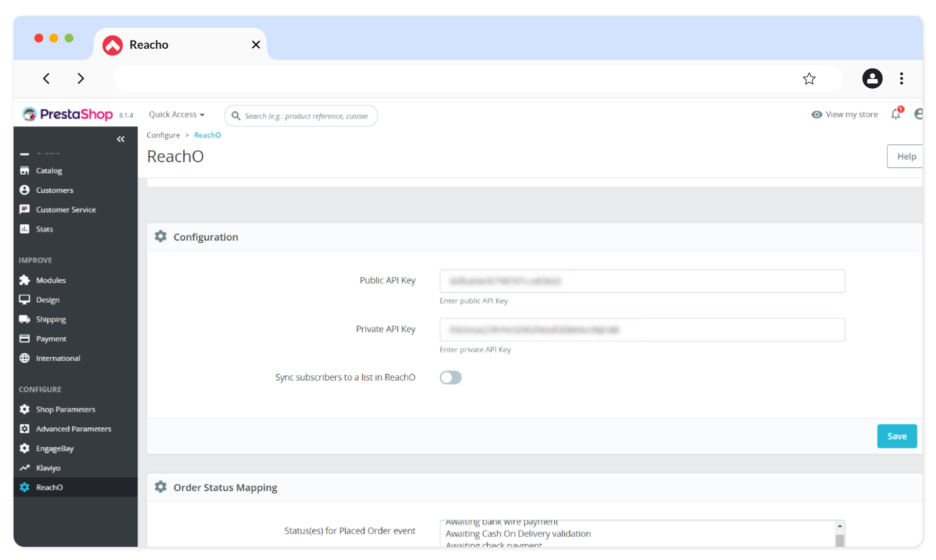Click into the Public API Key field

pos(642,281)
